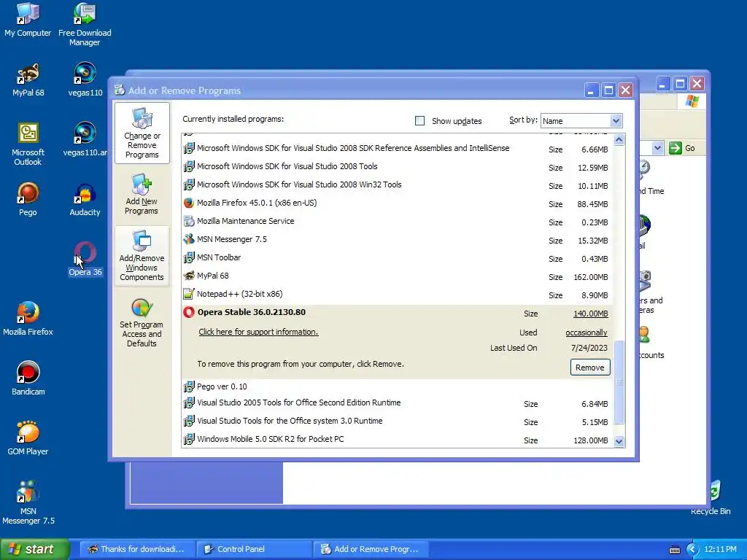
Task: Click Go button in Control Panel window
Action: (x=682, y=148)
